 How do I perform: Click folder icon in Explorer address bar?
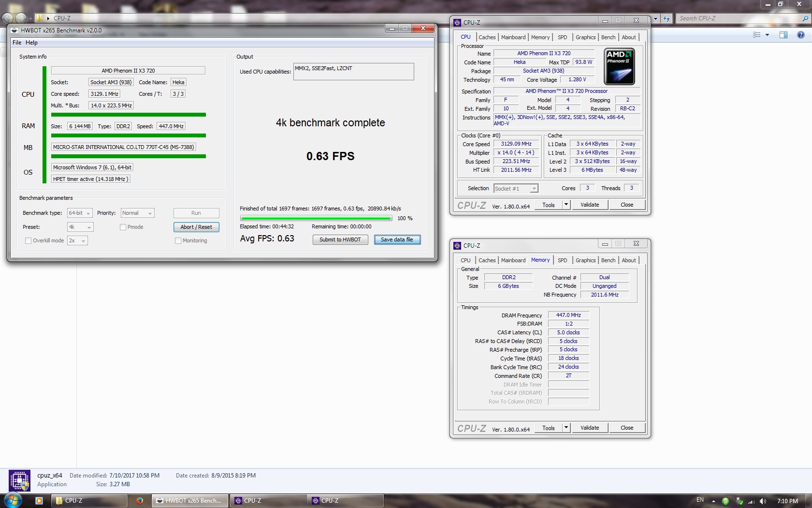tap(40, 18)
